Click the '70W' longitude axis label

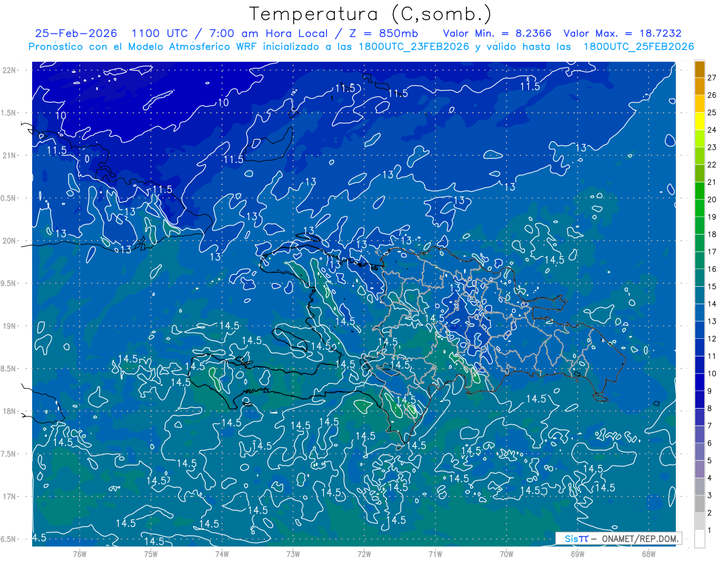507,554
